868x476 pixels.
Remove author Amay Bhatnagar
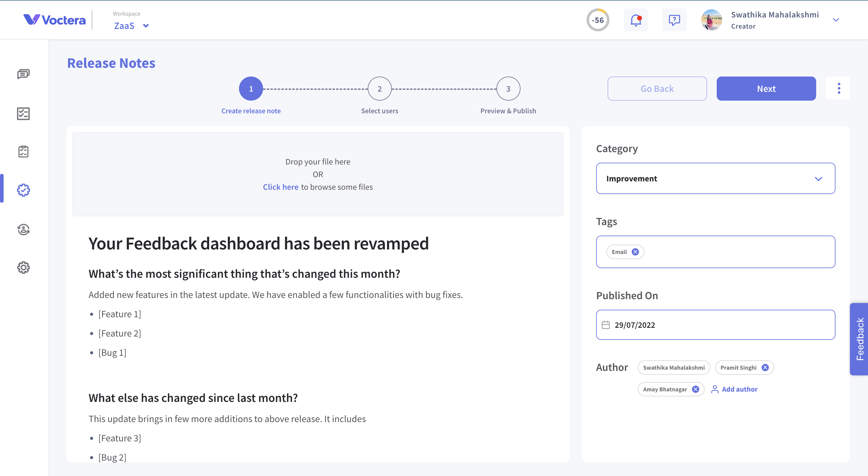pyautogui.click(x=696, y=390)
